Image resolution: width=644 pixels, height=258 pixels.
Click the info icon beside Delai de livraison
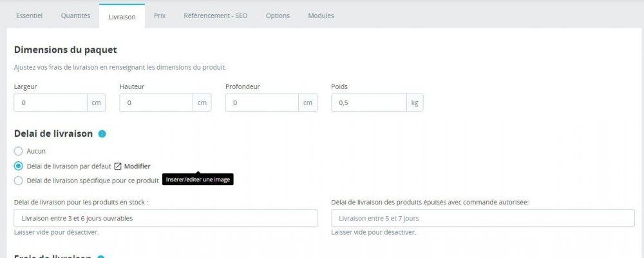(x=102, y=134)
